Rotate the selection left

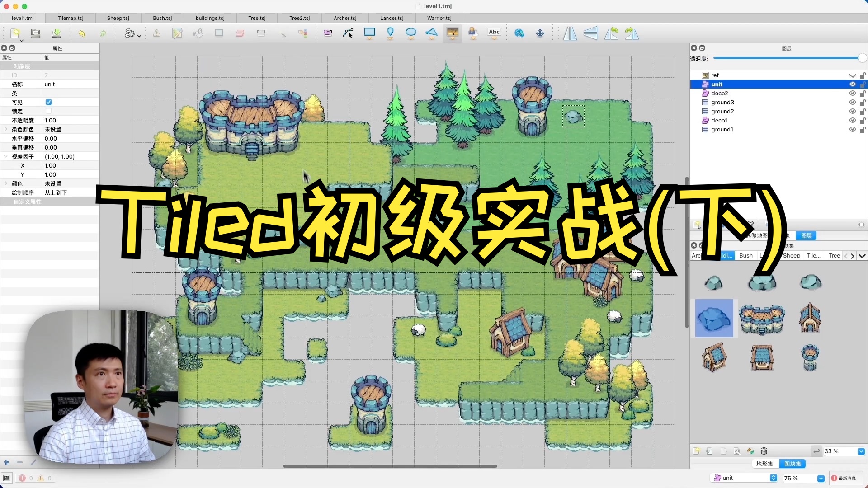coord(611,33)
